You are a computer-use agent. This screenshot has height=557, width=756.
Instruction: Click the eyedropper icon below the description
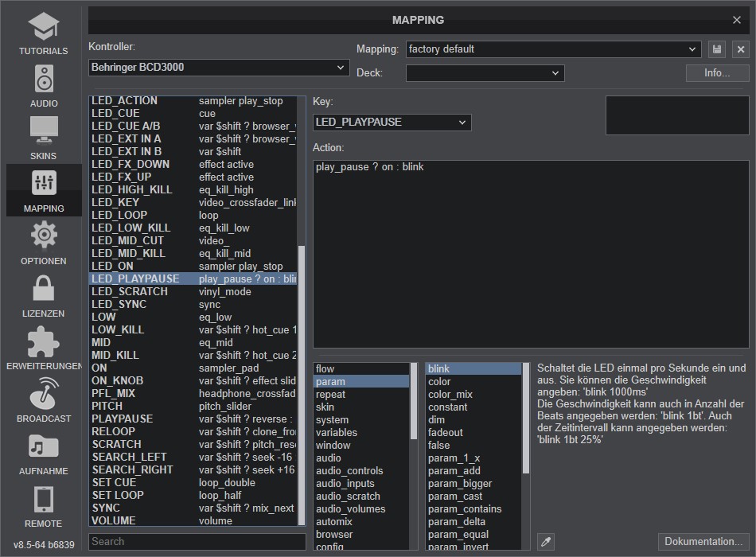tap(546, 542)
